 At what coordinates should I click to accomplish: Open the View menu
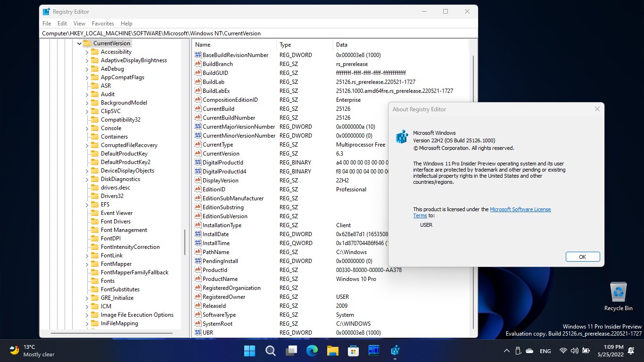[x=79, y=23]
